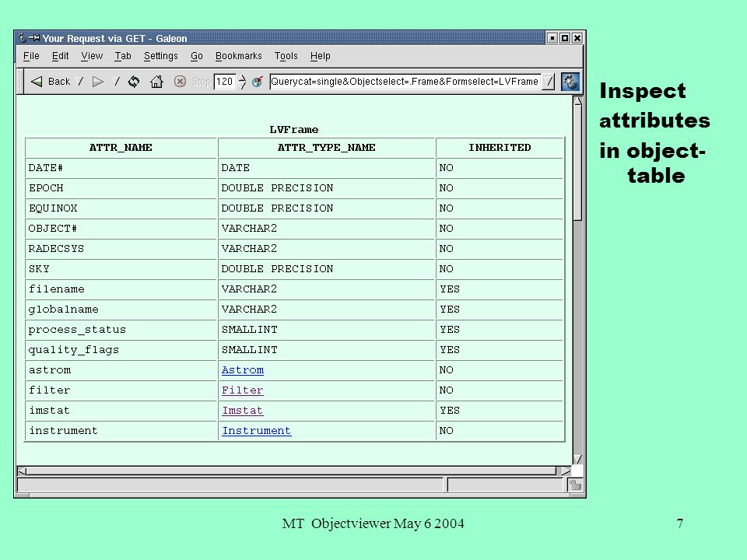Image resolution: width=747 pixels, height=560 pixels.
Task: Open the View menu
Action: point(92,56)
